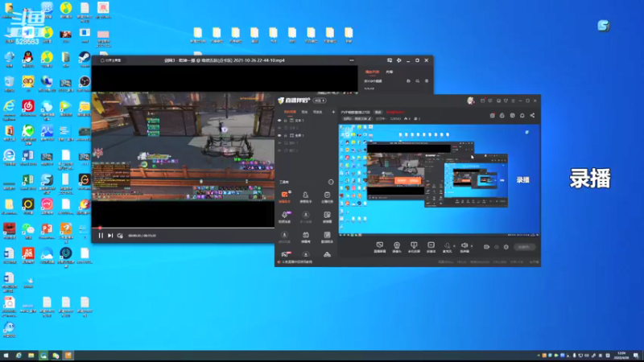This screenshot has height=362, width=644.
Task: Toggle lock on the 全屏 1 source
Action: click(x=286, y=135)
